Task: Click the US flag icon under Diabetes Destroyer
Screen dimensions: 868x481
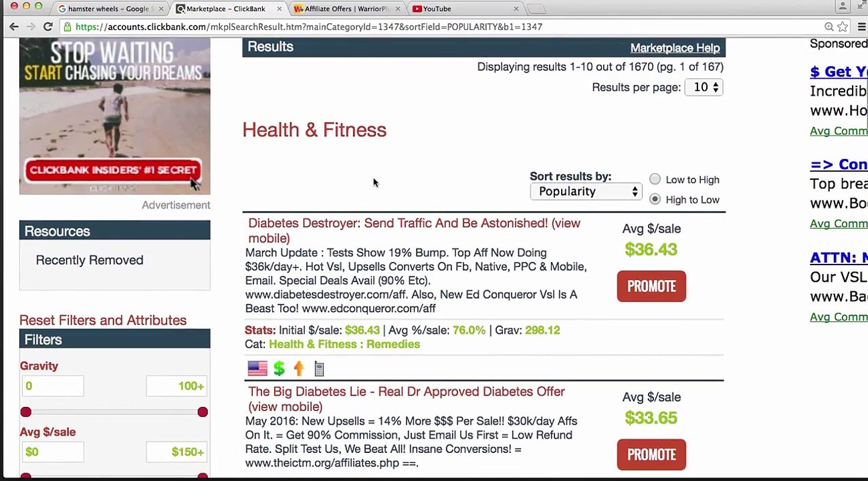Action: pyautogui.click(x=257, y=368)
